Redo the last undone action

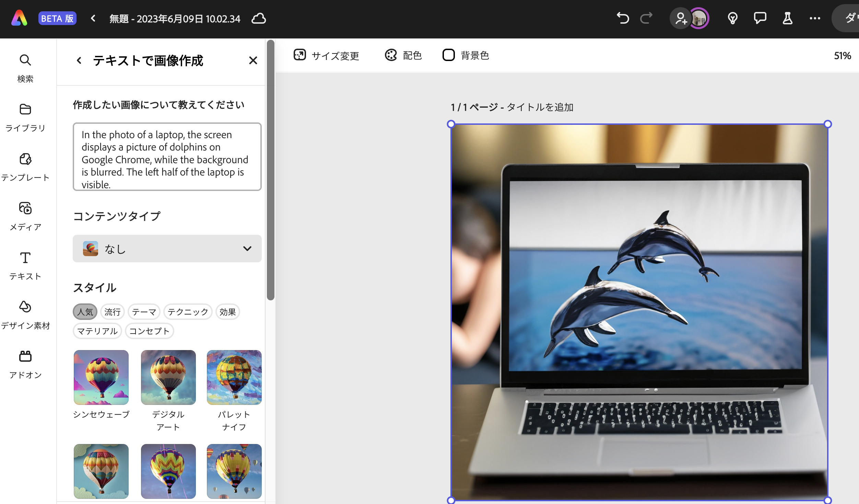646,18
